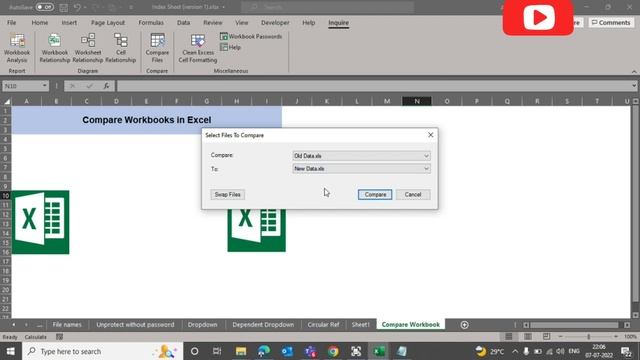
Task: Click the Windows taskbar search box
Action: pos(102,351)
